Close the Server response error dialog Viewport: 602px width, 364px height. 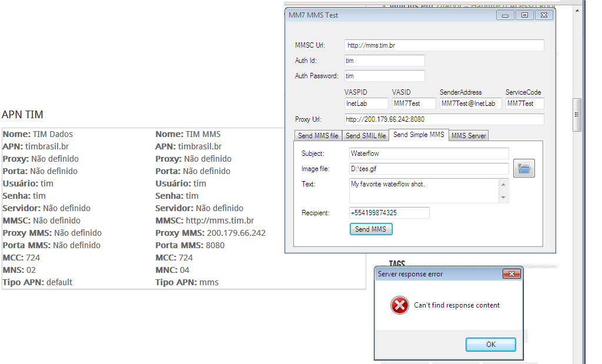point(512,274)
